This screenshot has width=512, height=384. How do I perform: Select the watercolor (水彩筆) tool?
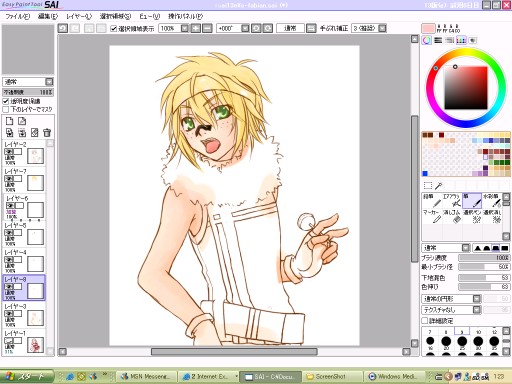[492, 201]
